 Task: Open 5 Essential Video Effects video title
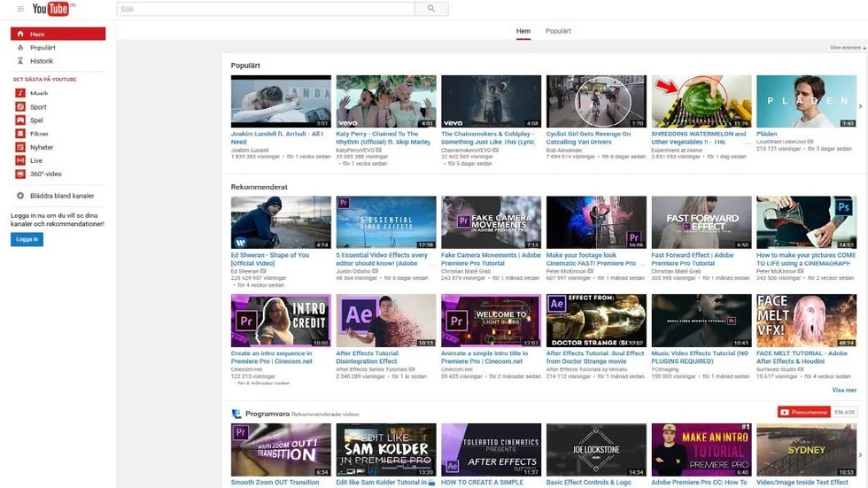382,259
